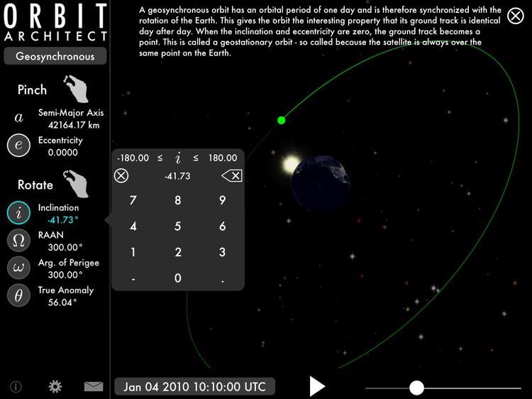The image size is (532, 399).
Task: Click the Semi-Major Axis value 42164.17 km
Action: 74,125
